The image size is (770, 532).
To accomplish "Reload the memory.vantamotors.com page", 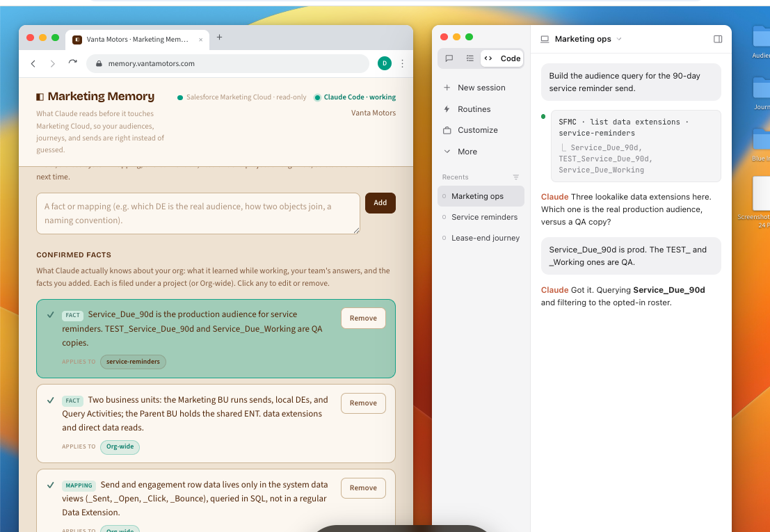I will 72,63.
